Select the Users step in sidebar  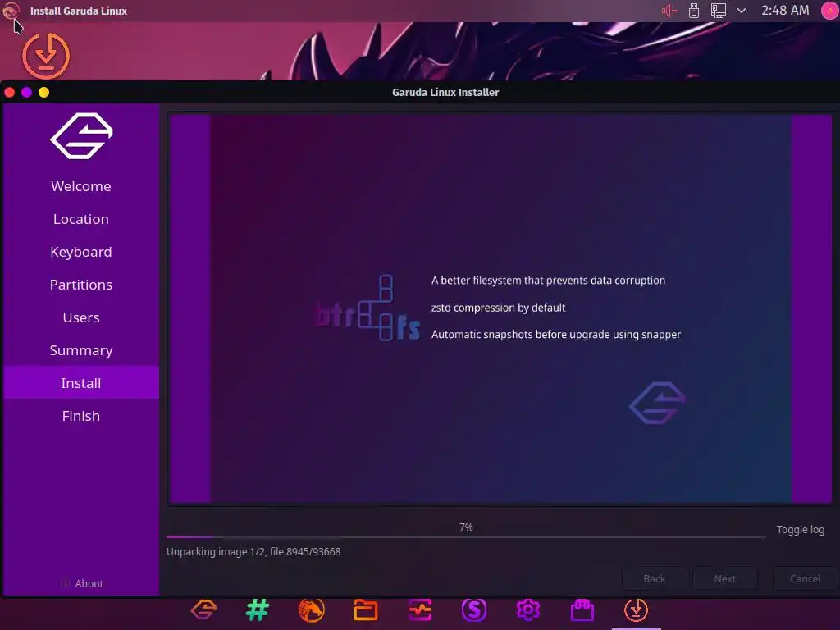(x=81, y=317)
